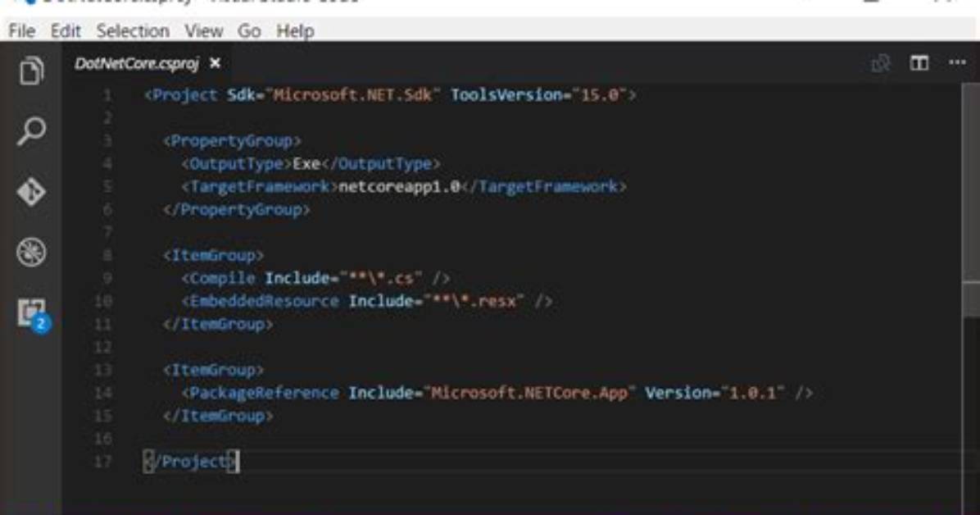This screenshot has height=515, width=980.
Task: Open the Go menu
Action: (x=249, y=30)
